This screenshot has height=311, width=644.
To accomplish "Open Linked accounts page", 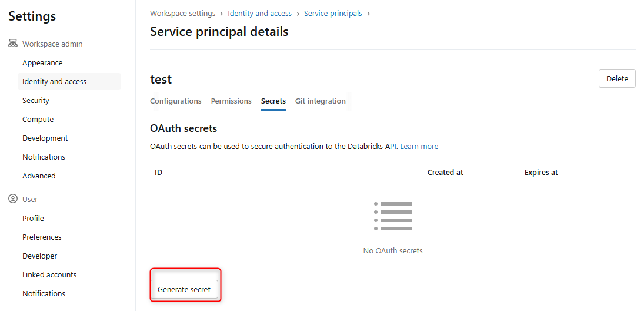I will coord(49,275).
